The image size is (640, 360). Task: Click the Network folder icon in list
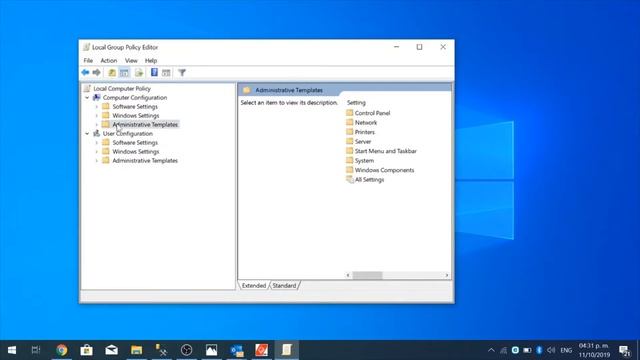pos(350,122)
